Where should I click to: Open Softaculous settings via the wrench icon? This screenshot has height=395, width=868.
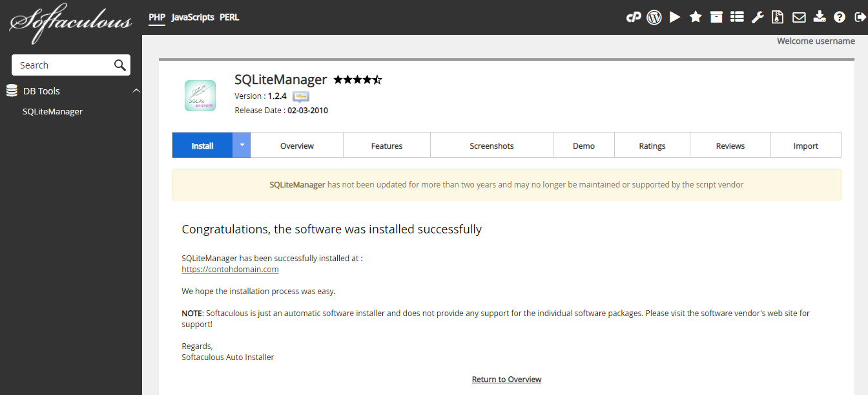tap(758, 17)
